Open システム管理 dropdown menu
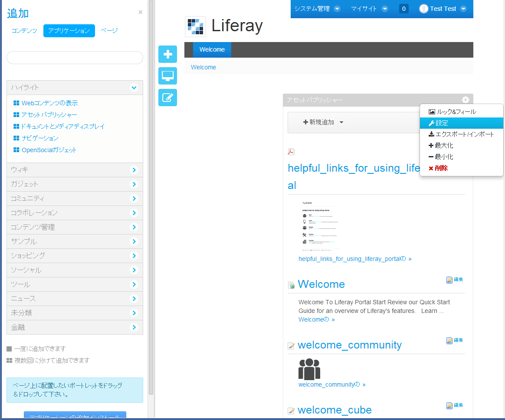Screen dimensions: 505x420 (x=317, y=9)
